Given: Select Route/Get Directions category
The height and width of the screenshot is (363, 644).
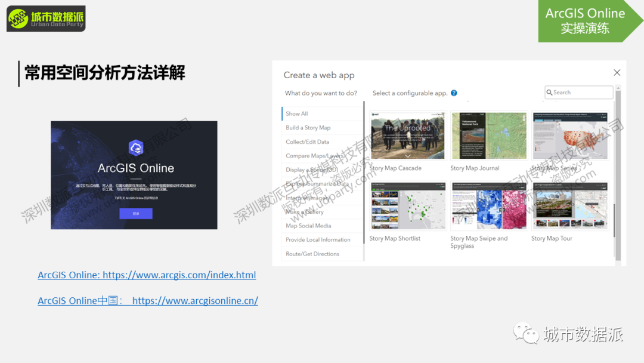Looking at the screenshot, I should [323, 254].
